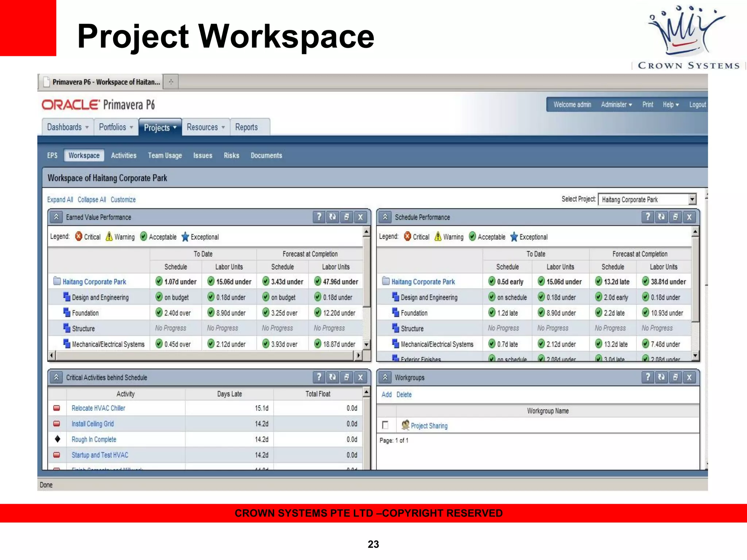Open the Select Project dropdown
This screenshot has width=747, height=560.
(x=692, y=199)
